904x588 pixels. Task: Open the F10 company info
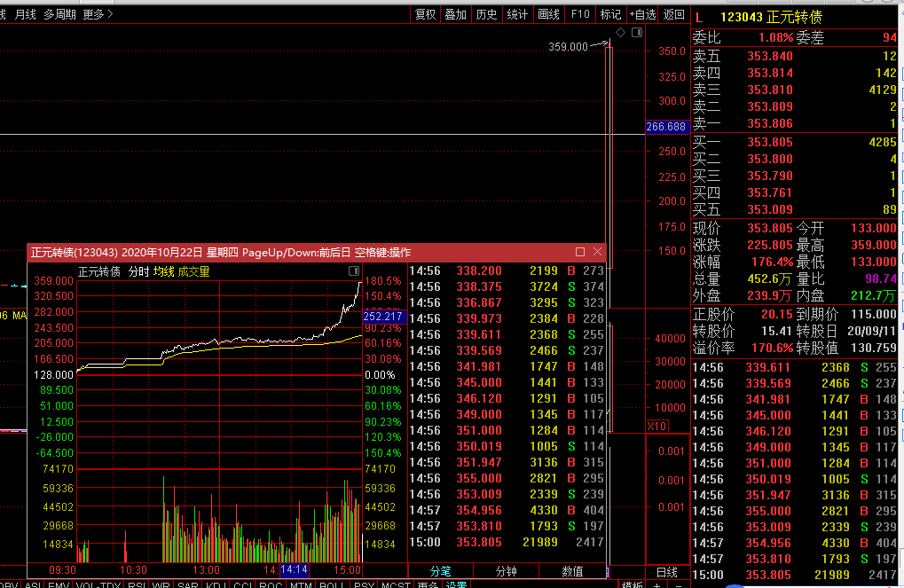click(580, 14)
